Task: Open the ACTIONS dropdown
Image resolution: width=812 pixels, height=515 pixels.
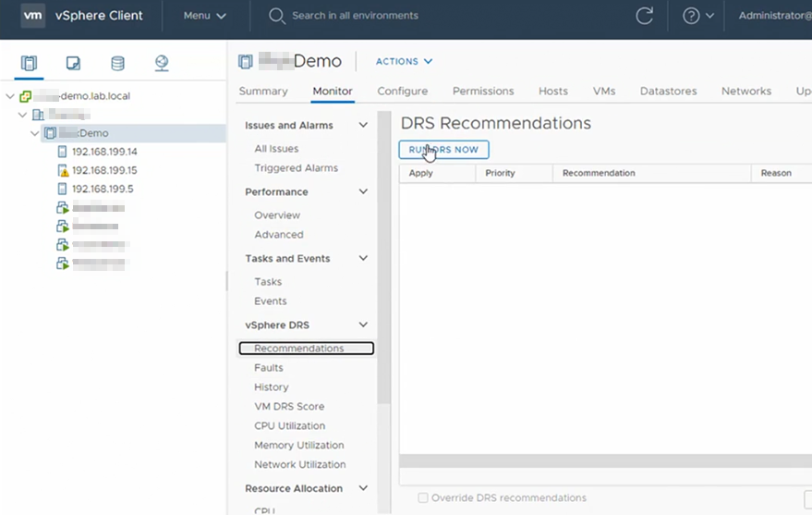Action: 404,61
